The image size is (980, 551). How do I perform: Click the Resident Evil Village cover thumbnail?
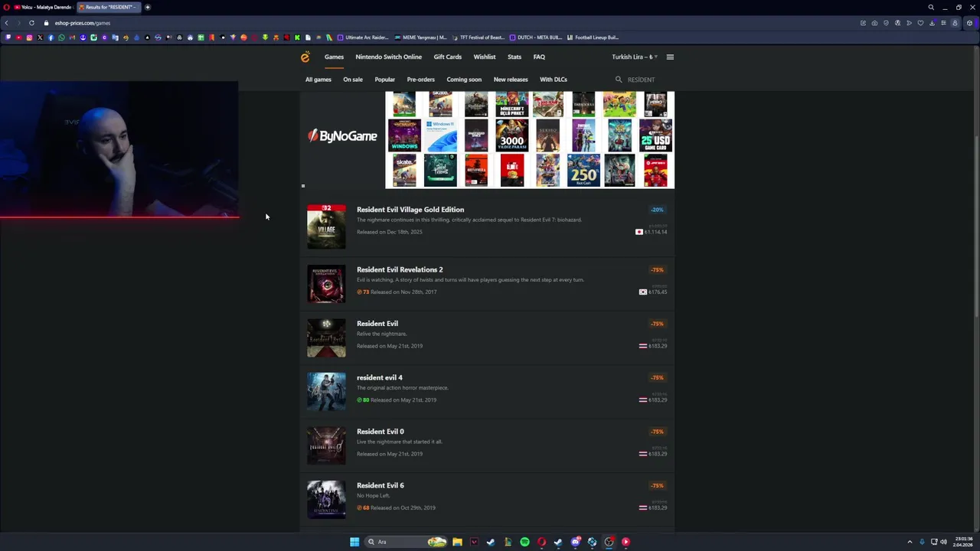(326, 227)
